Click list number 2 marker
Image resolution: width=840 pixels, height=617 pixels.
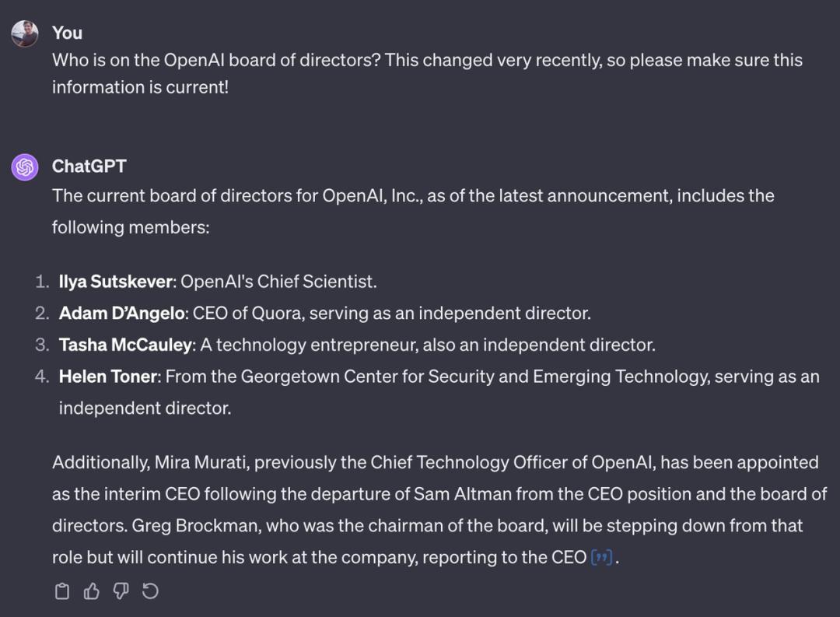pyautogui.click(x=42, y=314)
